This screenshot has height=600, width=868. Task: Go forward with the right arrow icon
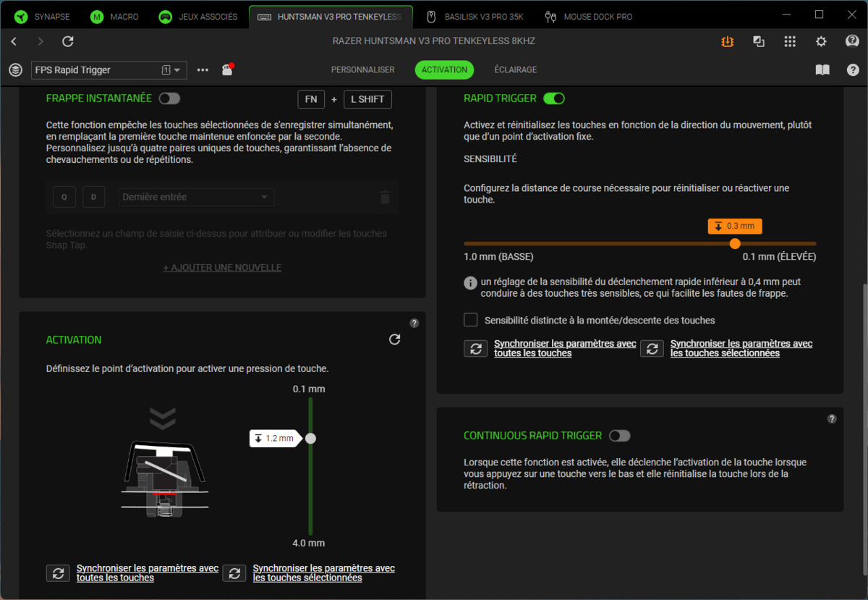[x=41, y=42]
